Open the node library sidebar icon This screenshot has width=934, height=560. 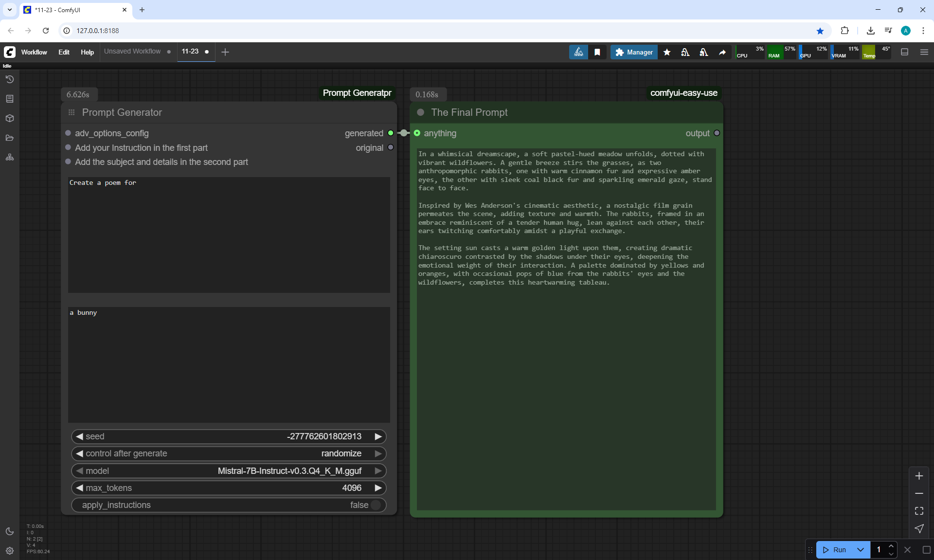point(9,99)
